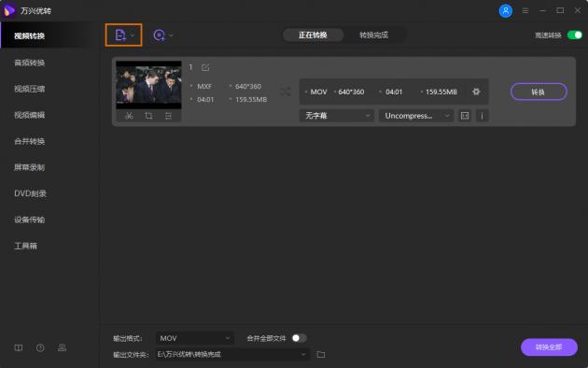The width and height of the screenshot is (588, 368).
Task: Click the add file icon
Action: (120, 35)
